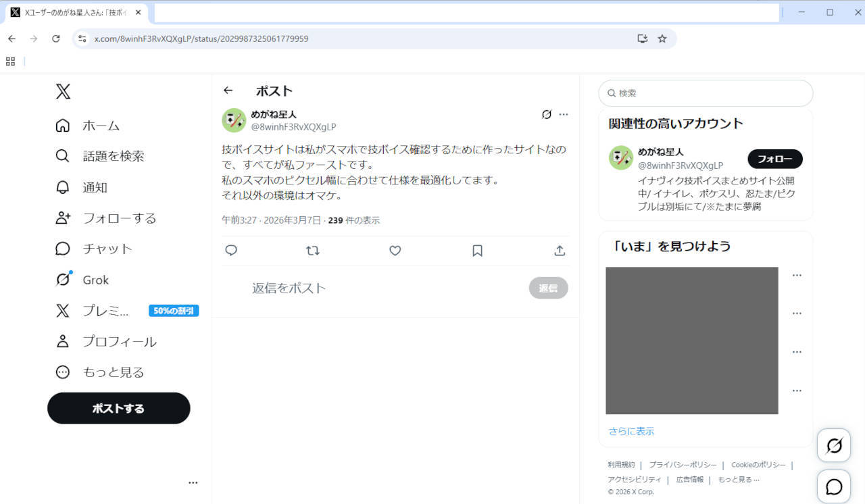Open プライバシーポリシー footer link

point(683,465)
